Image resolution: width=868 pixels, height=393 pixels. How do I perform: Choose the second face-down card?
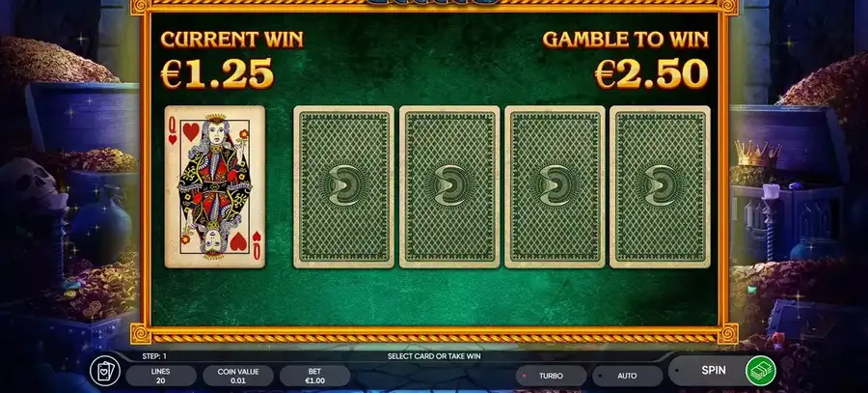[x=448, y=186]
